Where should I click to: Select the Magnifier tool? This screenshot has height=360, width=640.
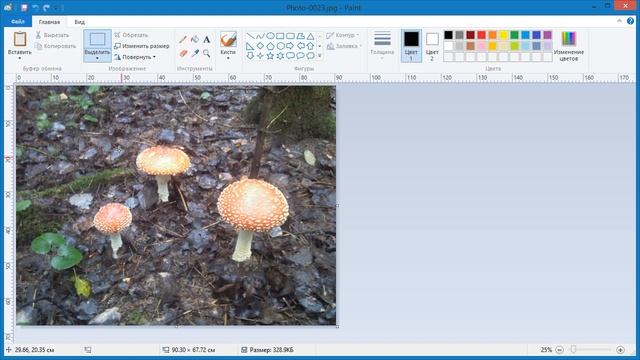(x=207, y=53)
